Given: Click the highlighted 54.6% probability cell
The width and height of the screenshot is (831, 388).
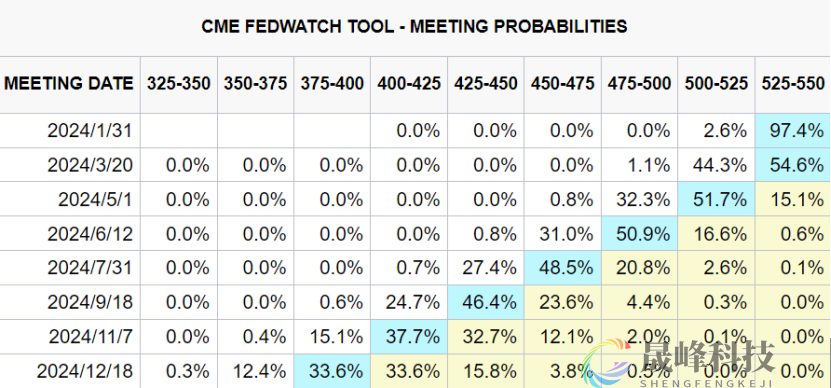Looking at the screenshot, I should 793,165.
